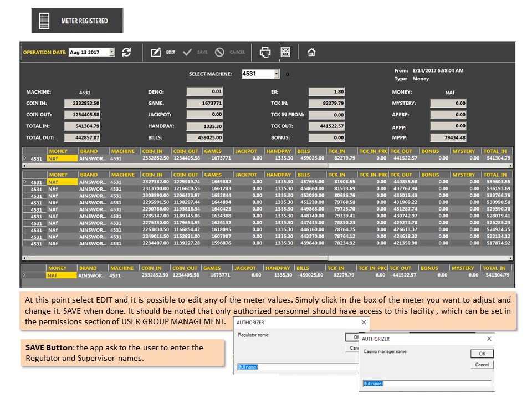The width and height of the screenshot is (532, 399).
Task: Expand first row arrow in top grid
Action: [x=25, y=158]
